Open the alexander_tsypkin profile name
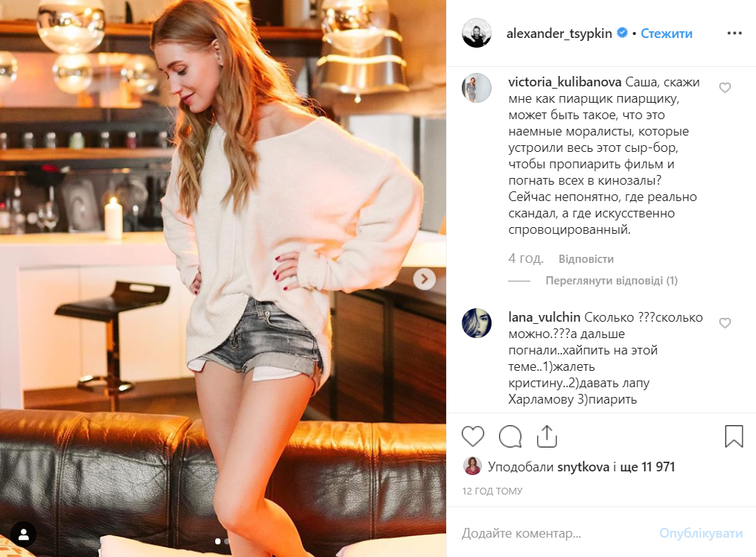Screen dimensions: 756x557 (559, 34)
